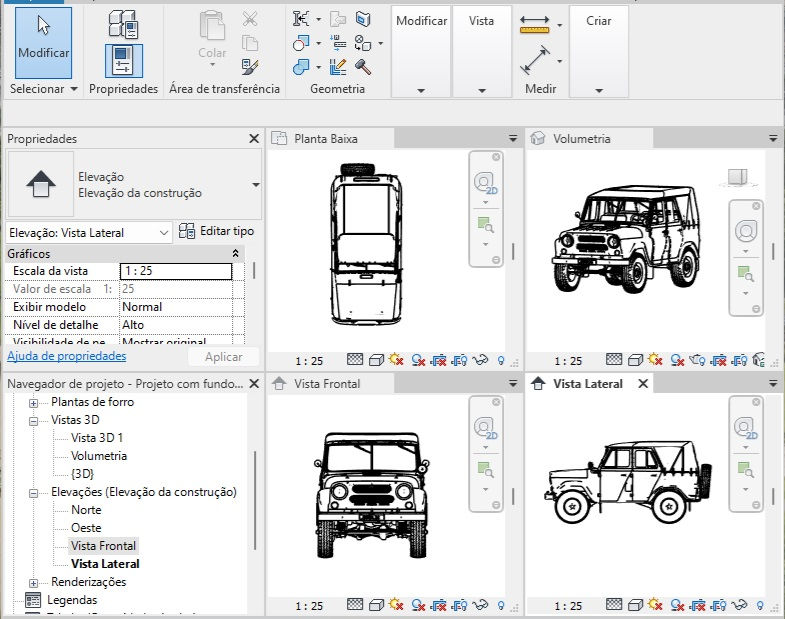Open visual style cube in Planta Baixa
Screen dimensions: 785x619
tap(376, 360)
